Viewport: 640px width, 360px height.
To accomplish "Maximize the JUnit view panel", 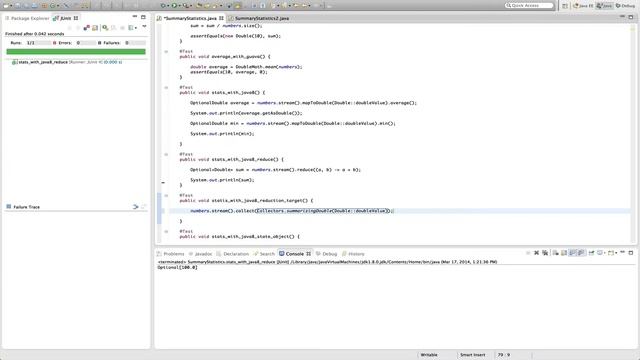I will (143, 17).
